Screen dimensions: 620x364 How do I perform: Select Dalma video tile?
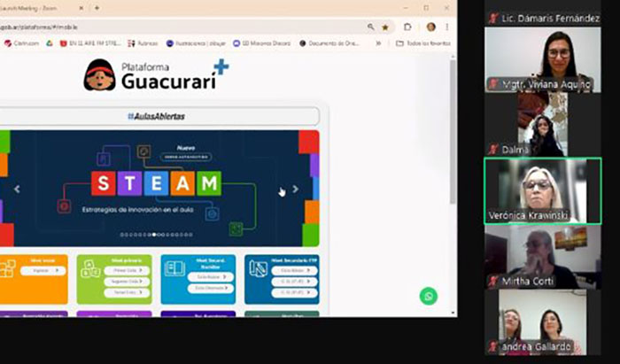(x=542, y=125)
